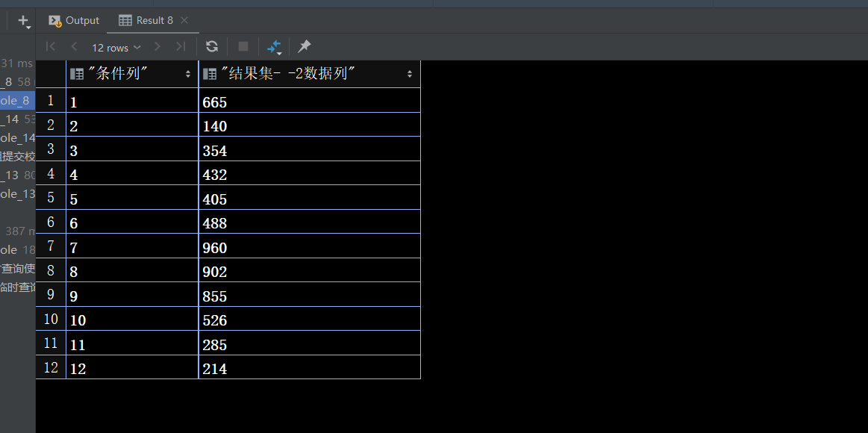Go to the previous page of rows
Viewport: 868px width, 433px height.
pyautogui.click(x=72, y=46)
